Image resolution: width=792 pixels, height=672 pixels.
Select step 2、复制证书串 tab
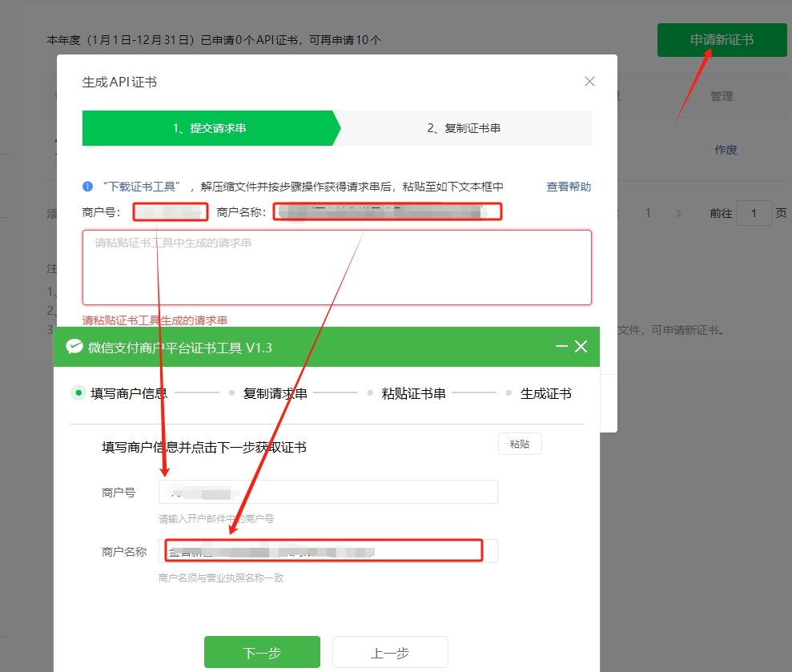464,128
